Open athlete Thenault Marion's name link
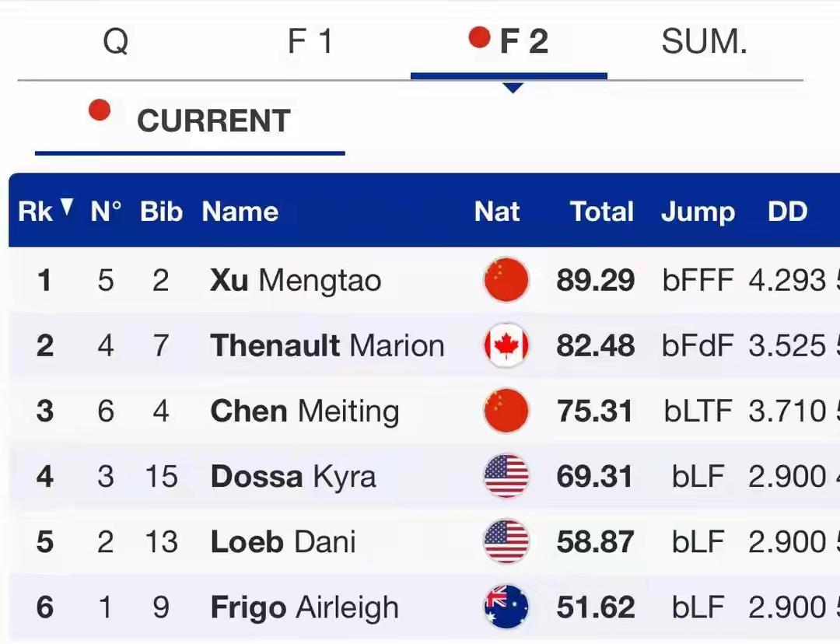 (x=327, y=345)
